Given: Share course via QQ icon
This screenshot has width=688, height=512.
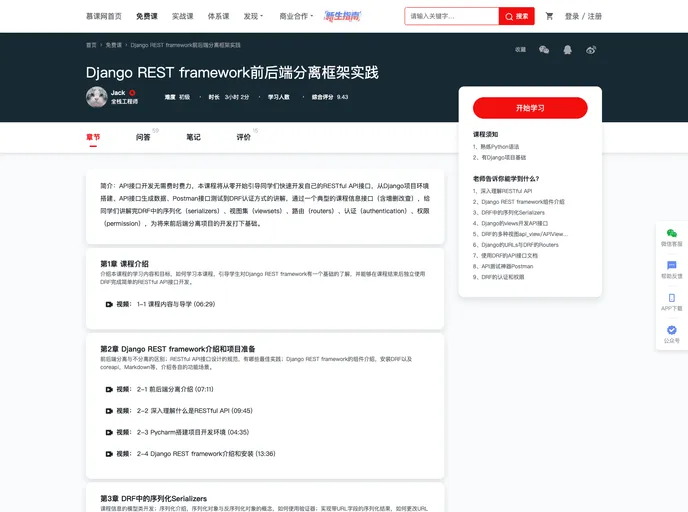Looking at the screenshot, I should pyautogui.click(x=568, y=49).
